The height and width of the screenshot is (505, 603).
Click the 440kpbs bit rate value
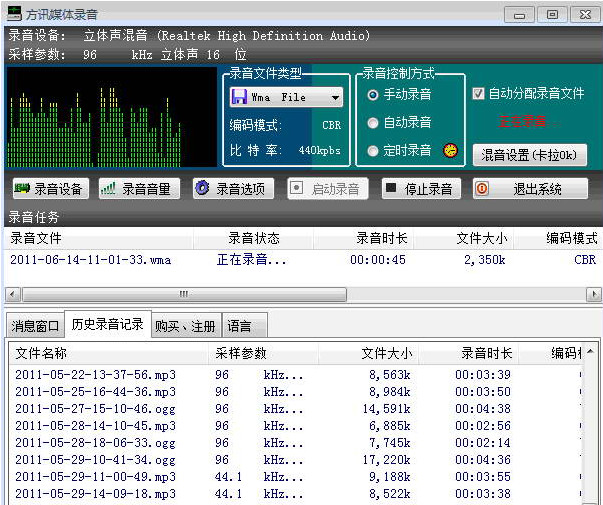pos(320,150)
